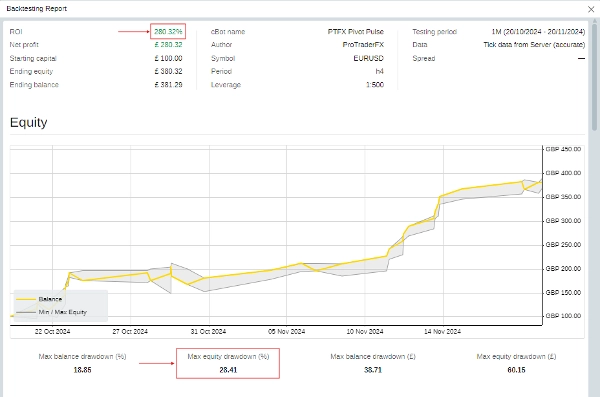Click the Ending balance value £ 381.29
The width and height of the screenshot is (600, 397).
click(x=168, y=85)
